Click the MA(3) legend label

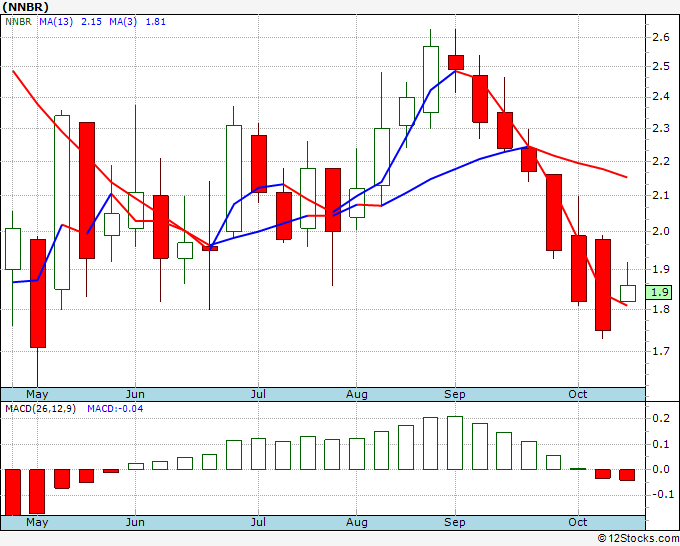coord(123,22)
